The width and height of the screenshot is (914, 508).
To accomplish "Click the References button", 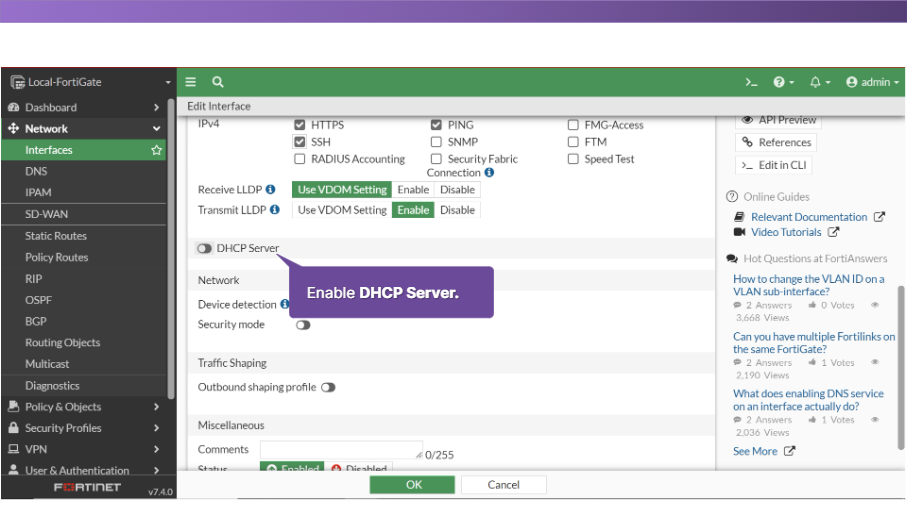I will pyautogui.click(x=776, y=143).
